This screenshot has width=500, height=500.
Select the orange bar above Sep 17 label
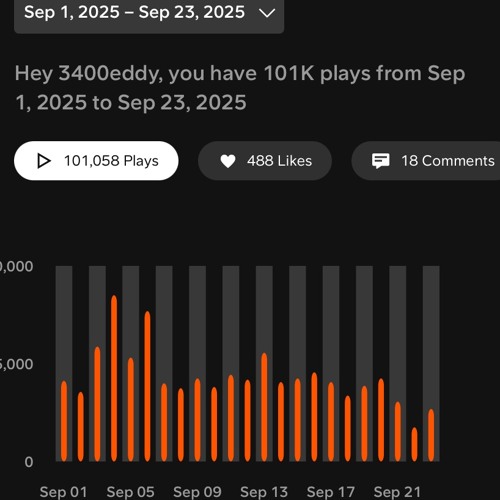(x=331, y=422)
